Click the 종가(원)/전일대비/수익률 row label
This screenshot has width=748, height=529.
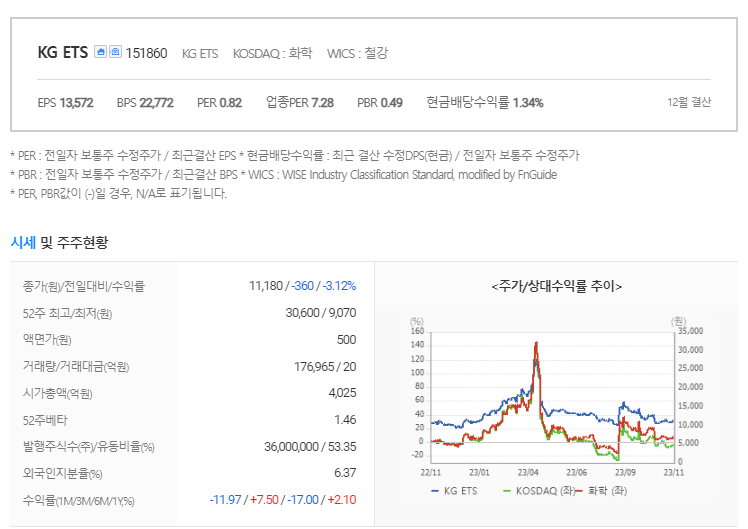click(83, 286)
